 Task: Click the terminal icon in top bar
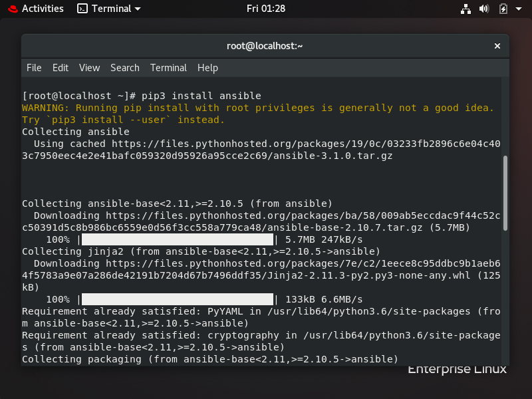[82, 9]
